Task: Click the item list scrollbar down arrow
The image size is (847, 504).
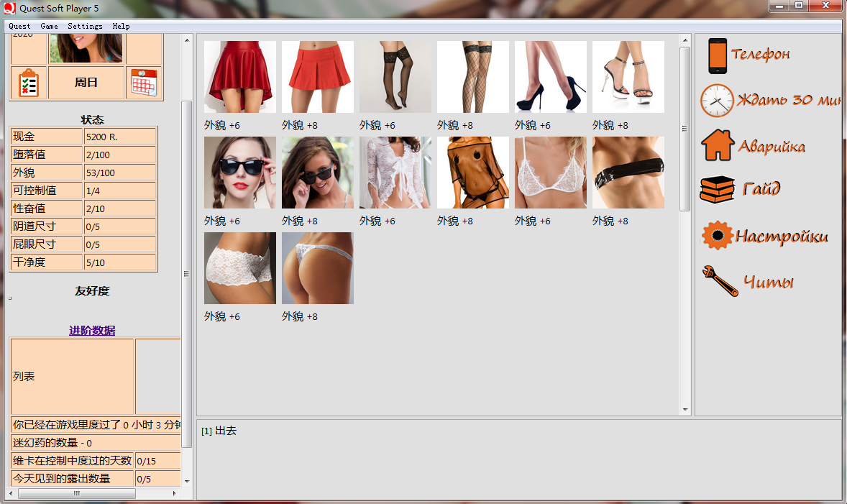Action: 685,410
